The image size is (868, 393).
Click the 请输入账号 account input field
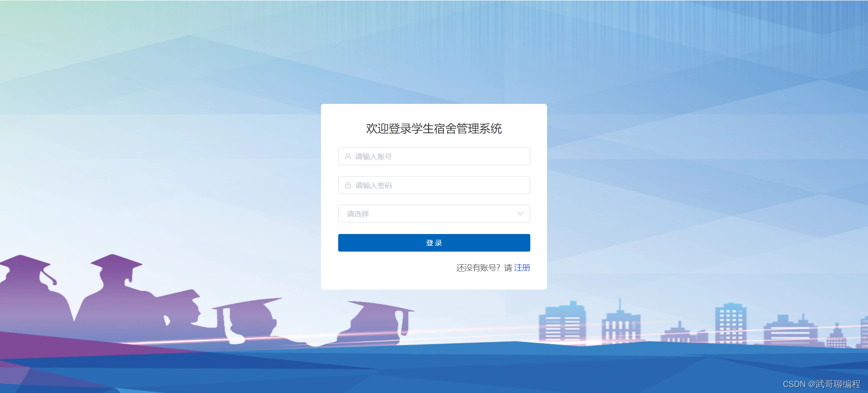coord(434,156)
